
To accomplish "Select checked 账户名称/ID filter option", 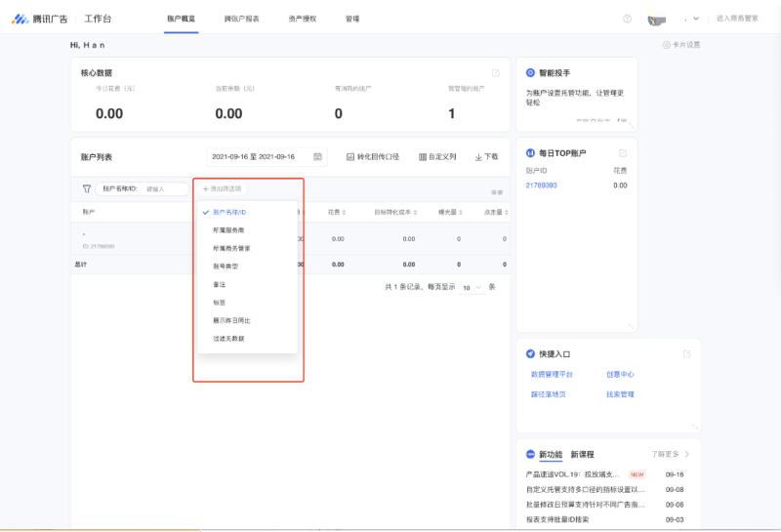I will point(247,212).
